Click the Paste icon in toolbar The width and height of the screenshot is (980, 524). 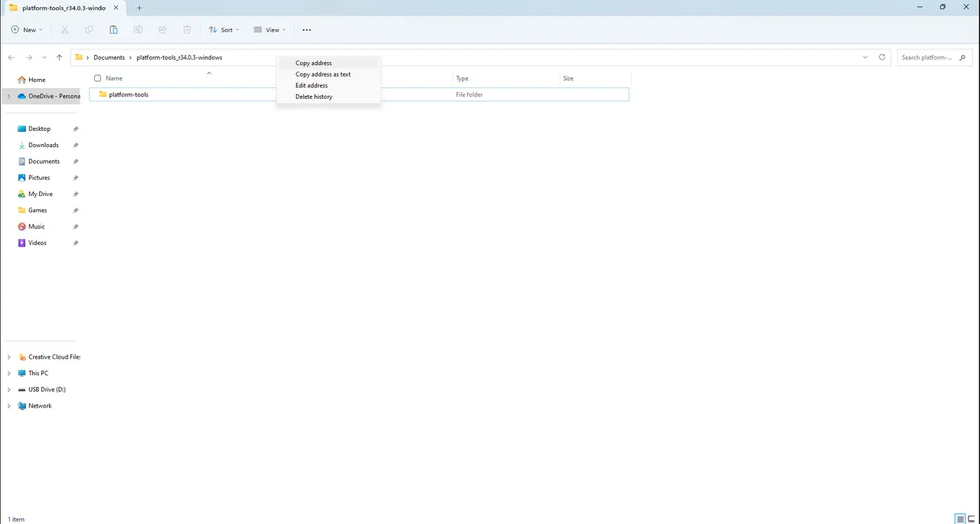(113, 30)
